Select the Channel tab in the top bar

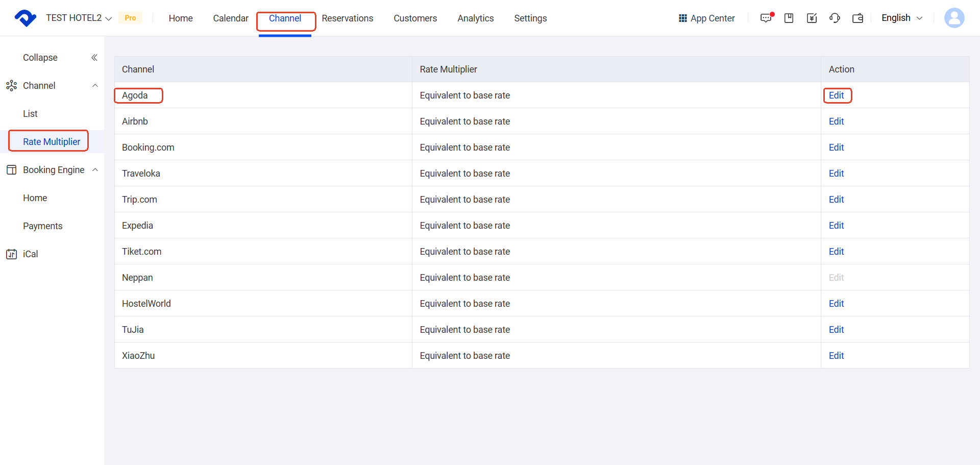tap(285, 18)
